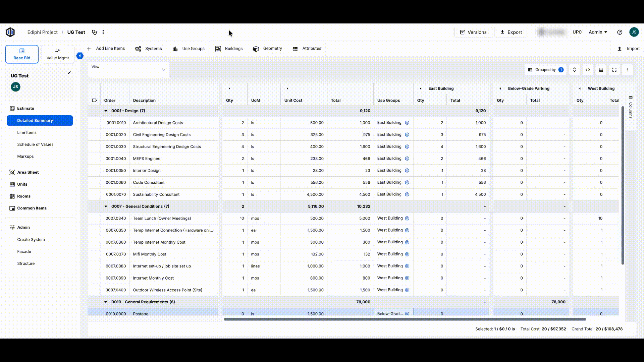Screen dimensions: 644x362
Task: Expand the column group above Unit Cost
Action: [x=287, y=88]
